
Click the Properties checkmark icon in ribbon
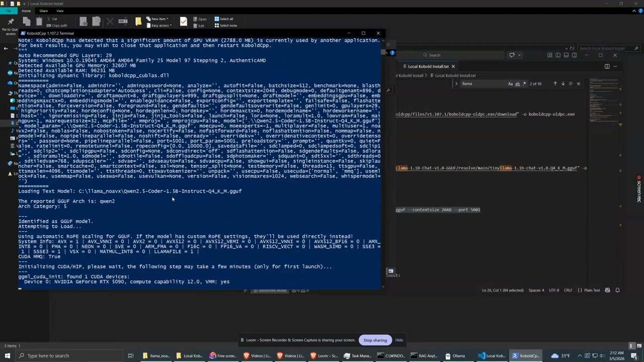[184, 22]
